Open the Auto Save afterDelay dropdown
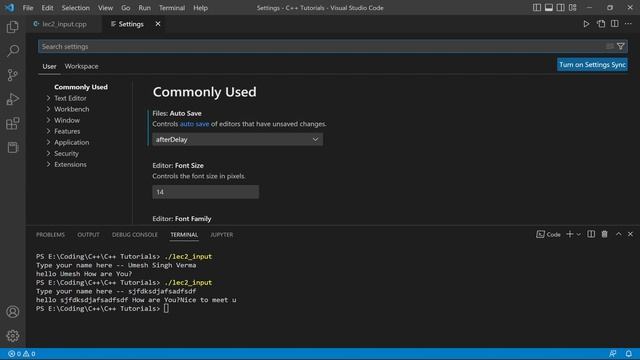 click(238, 140)
